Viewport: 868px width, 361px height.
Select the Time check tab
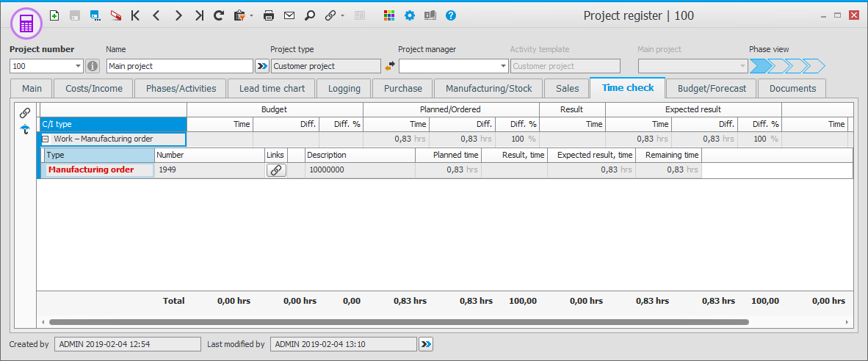pyautogui.click(x=627, y=88)
